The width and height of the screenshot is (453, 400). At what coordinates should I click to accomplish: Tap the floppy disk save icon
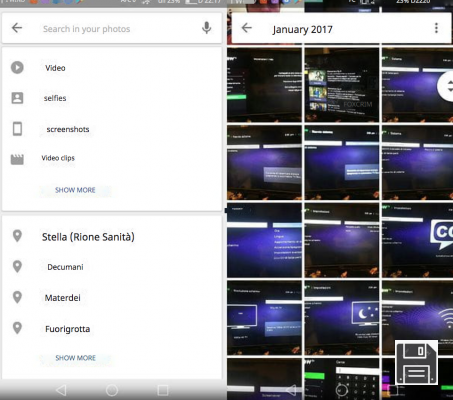[417, 362]
